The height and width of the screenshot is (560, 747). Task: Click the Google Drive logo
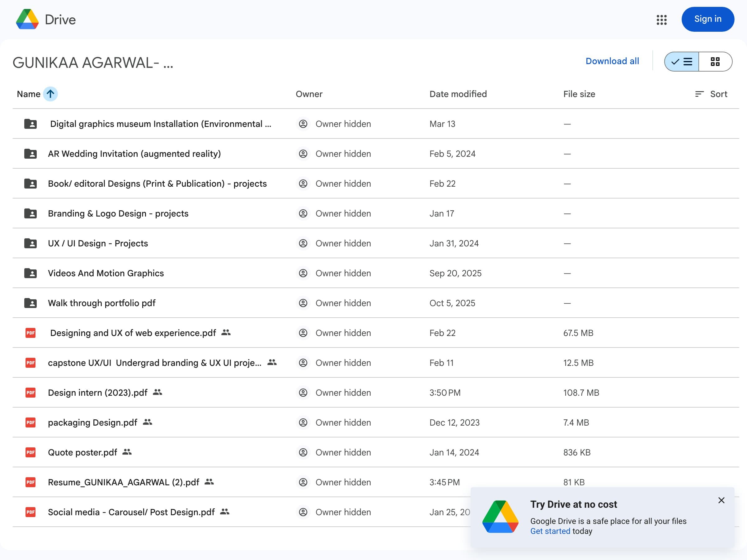click(x=27, y=20)
